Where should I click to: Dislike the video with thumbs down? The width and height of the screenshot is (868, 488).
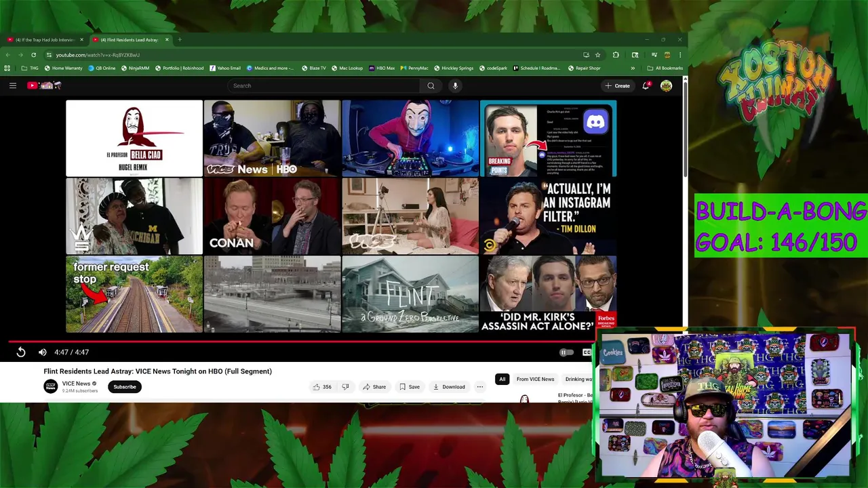345,387
